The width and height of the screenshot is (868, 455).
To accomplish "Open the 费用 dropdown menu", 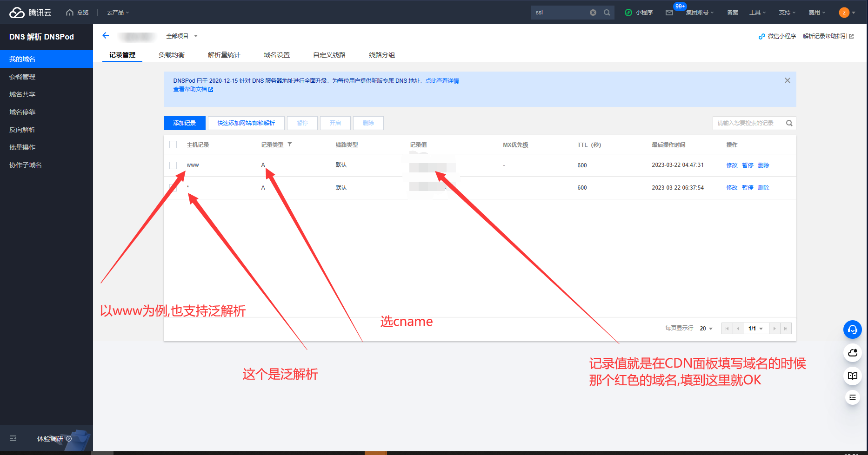I will (x=817, y=13).
